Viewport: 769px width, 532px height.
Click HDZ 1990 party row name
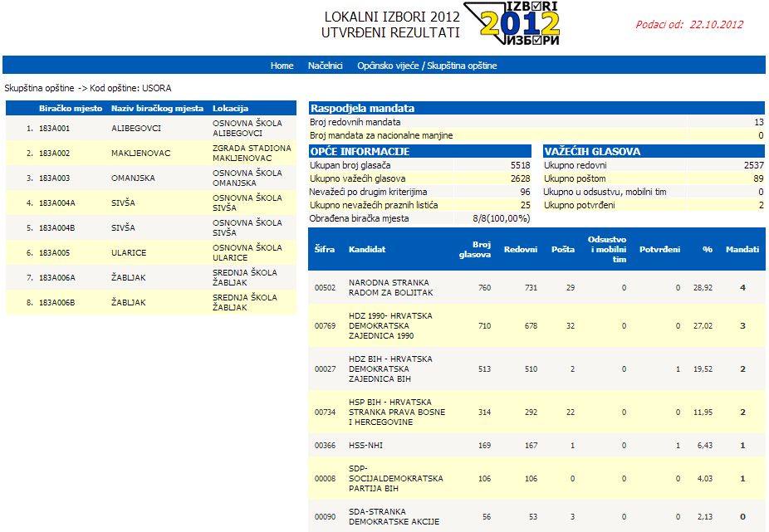pyautogui.click(x=390, y=325)
